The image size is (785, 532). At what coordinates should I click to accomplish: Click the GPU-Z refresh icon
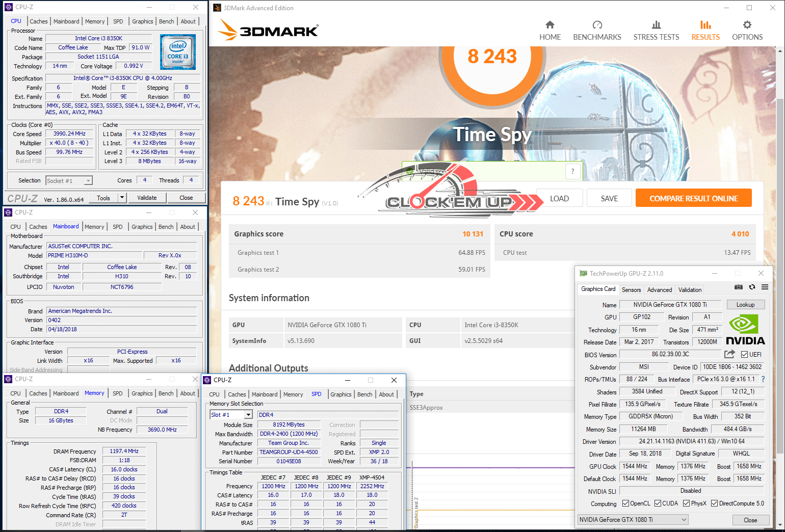(752, 287)
